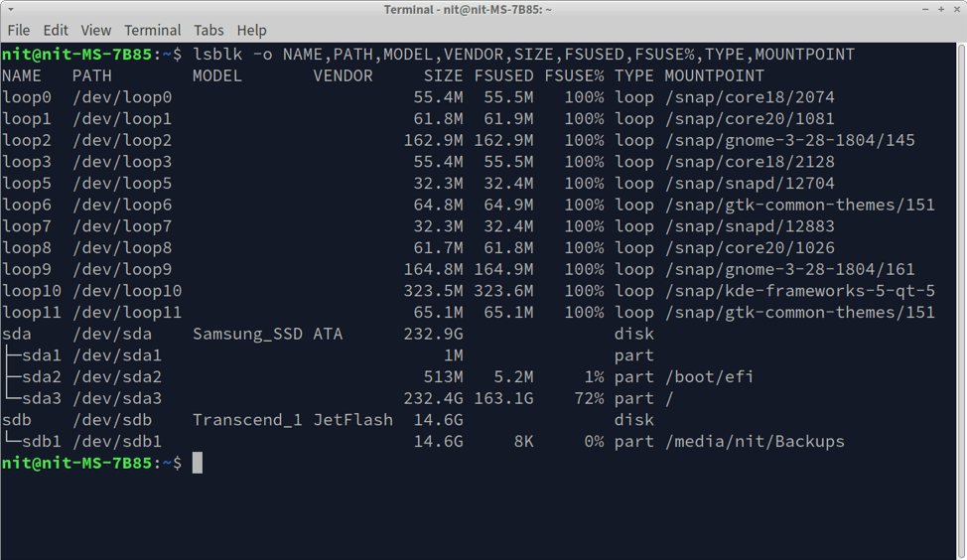Click the VENDOR column header

343,75
